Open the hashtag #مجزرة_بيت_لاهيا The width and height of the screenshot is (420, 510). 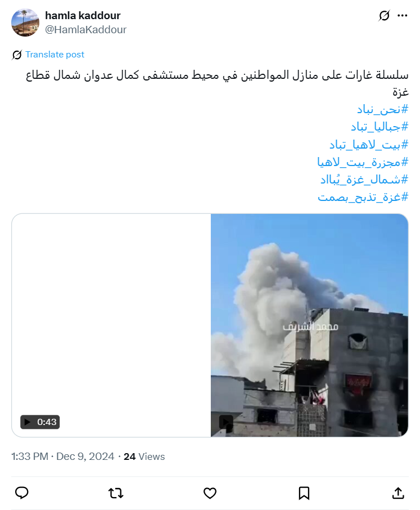click(363, 162)
